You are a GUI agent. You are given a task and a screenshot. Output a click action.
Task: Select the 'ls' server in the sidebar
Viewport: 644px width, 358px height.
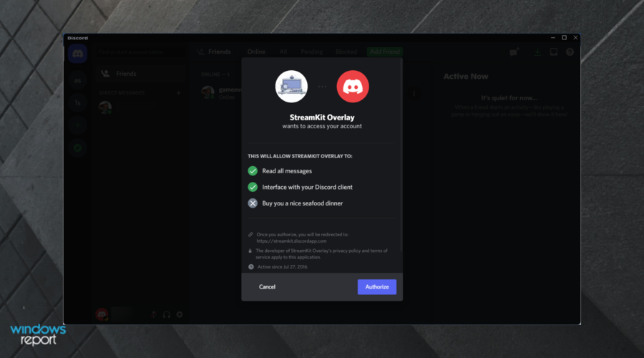coord(77,103)
